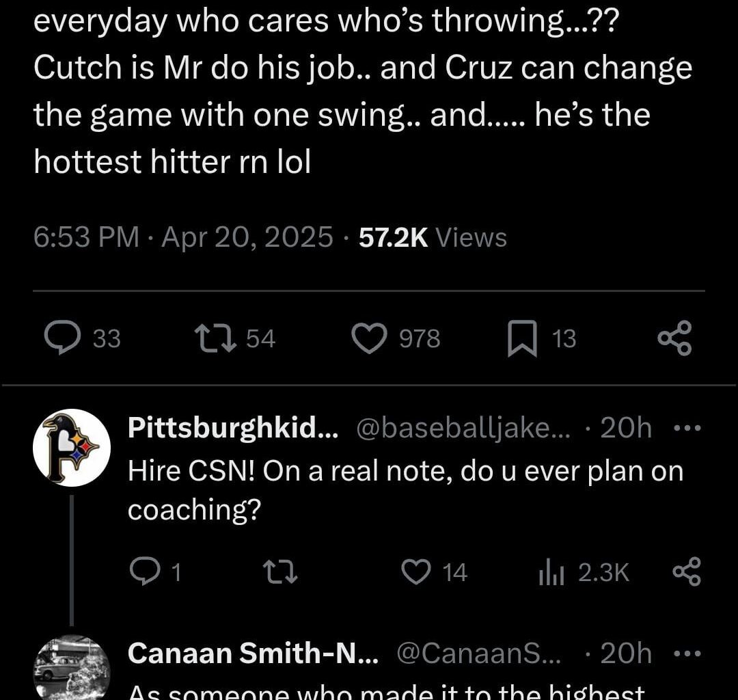
Task: Tap the repost icon under Pittsburghkid's reply
Action: 281,573
